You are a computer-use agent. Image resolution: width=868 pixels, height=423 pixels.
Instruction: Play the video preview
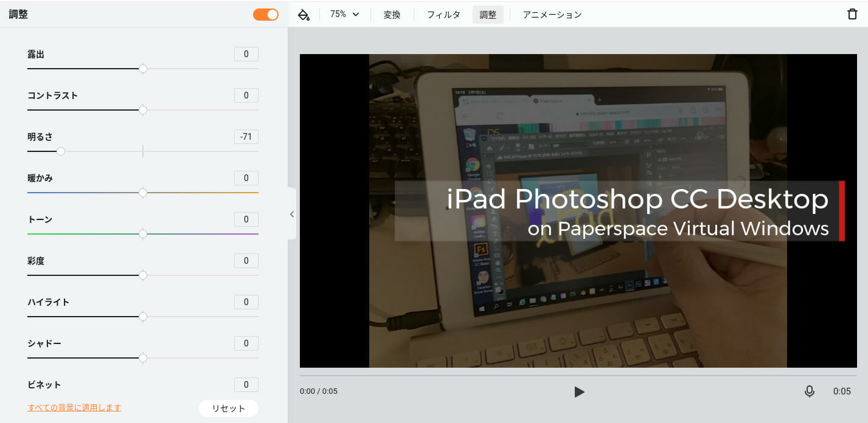[579, 391]
